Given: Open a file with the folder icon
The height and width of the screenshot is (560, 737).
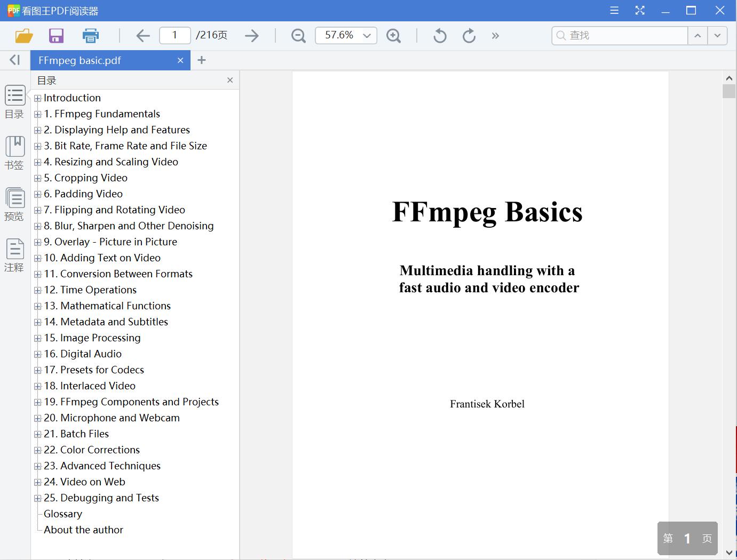Looking at the screenshot, I should click(24, 36).
